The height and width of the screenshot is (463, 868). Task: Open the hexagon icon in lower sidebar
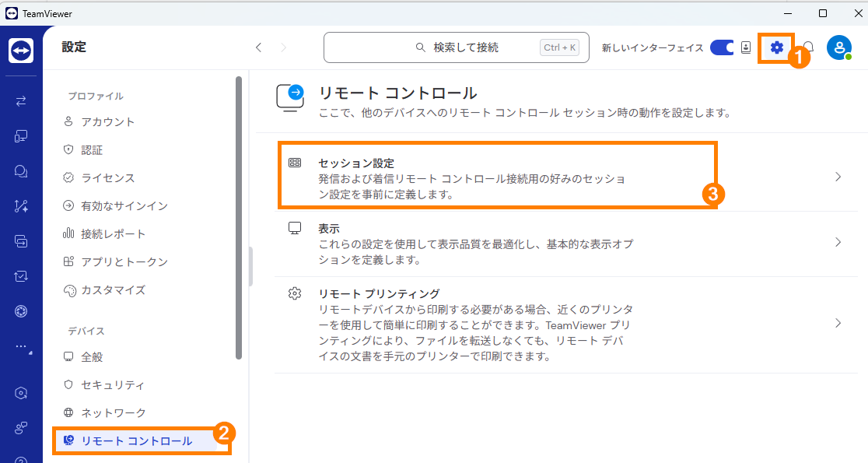click(21, 393)
